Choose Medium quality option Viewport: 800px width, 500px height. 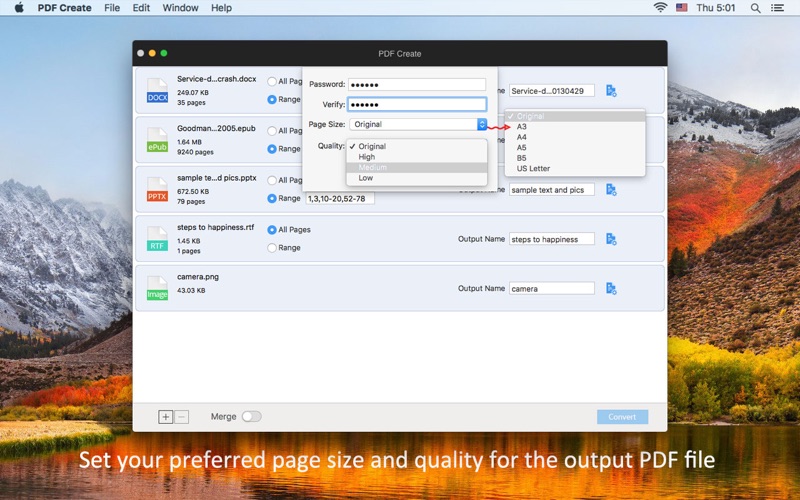tap(417, 167)
